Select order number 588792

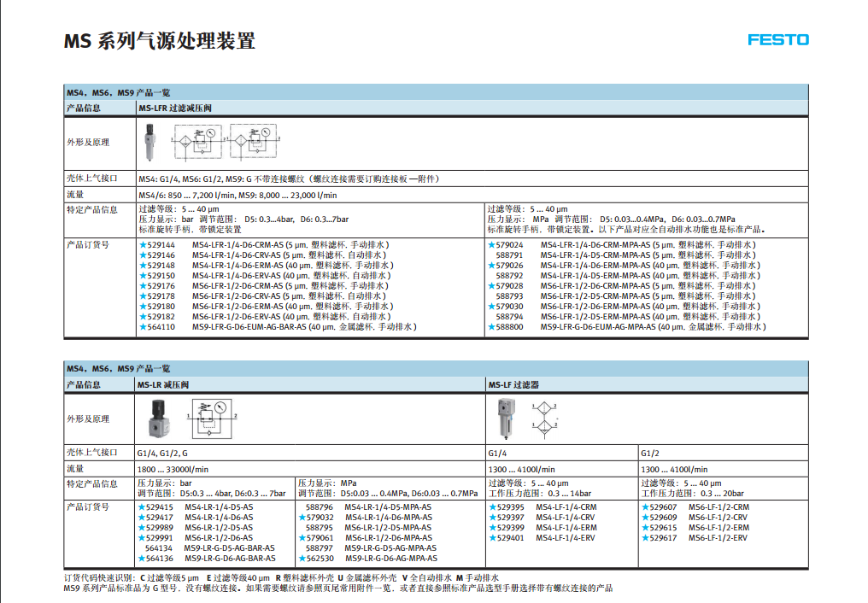[509, 276]
